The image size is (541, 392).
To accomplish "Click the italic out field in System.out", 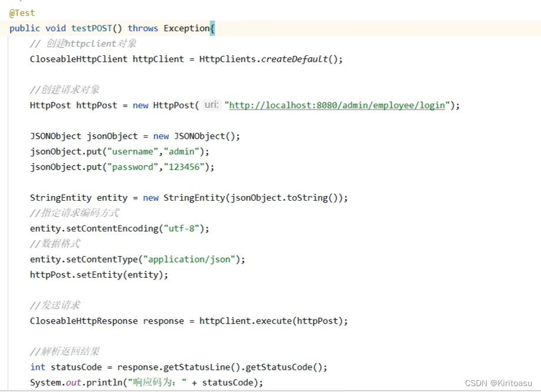I will tap(74, 383).
